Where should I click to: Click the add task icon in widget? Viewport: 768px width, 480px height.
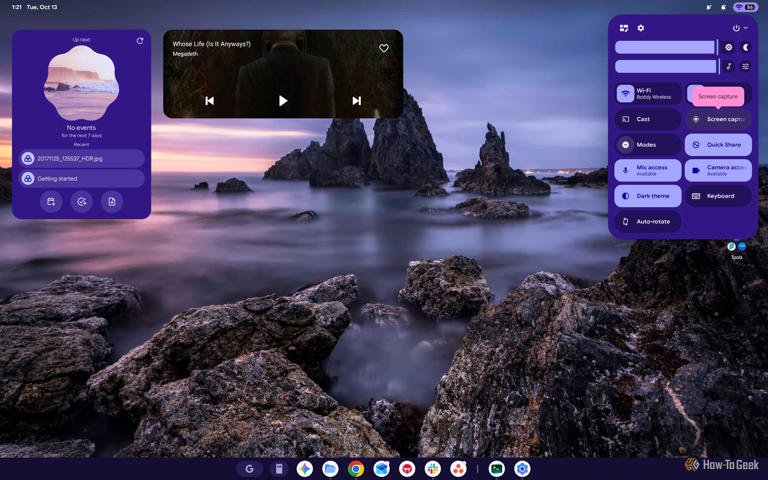coord(81,201)
